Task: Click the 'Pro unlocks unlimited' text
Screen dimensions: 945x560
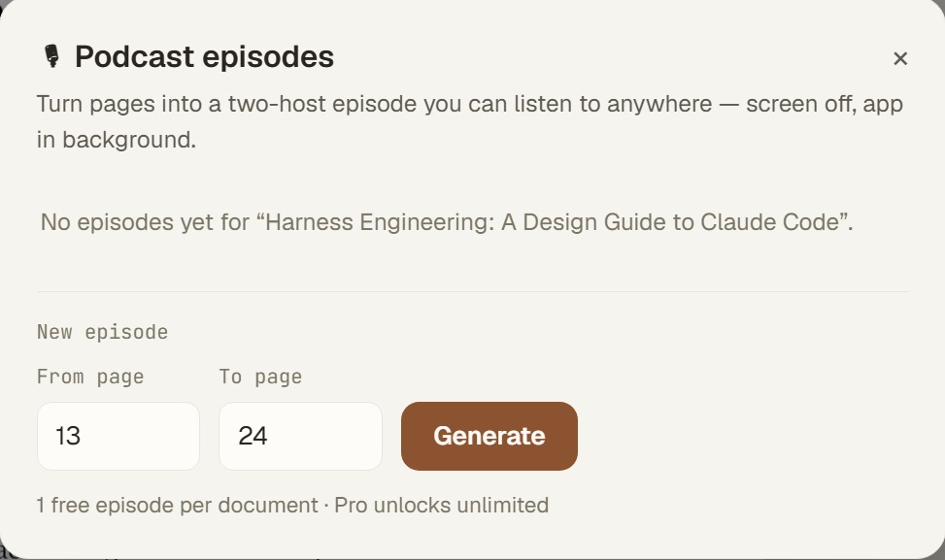Action: click(x=441, y=505)
